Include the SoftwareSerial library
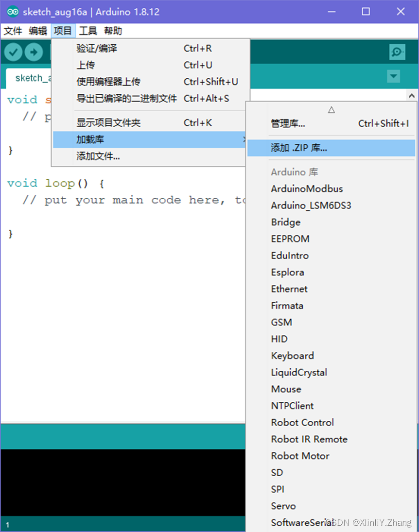The height and width of the screenshot is (532, 419). click(331, 523)
